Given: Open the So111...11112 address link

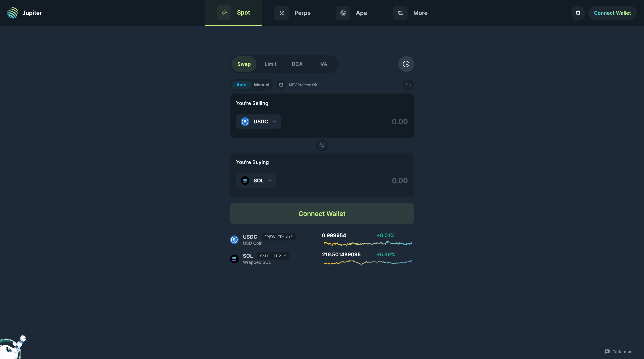Looking at the screenshot, I should coord(273,256).
